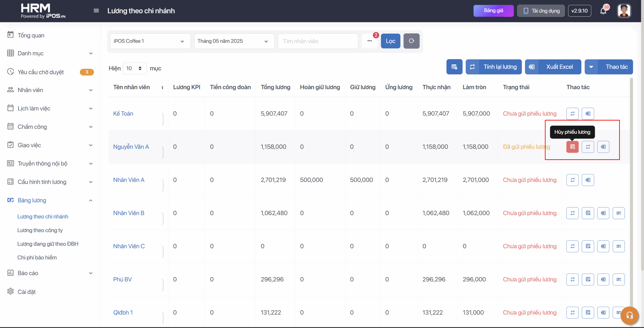The width and height of the screenshot is (644, 328).
Task: Open the Thao tác dropdown button
Action: pyautogui.click(x=609, y=67)
